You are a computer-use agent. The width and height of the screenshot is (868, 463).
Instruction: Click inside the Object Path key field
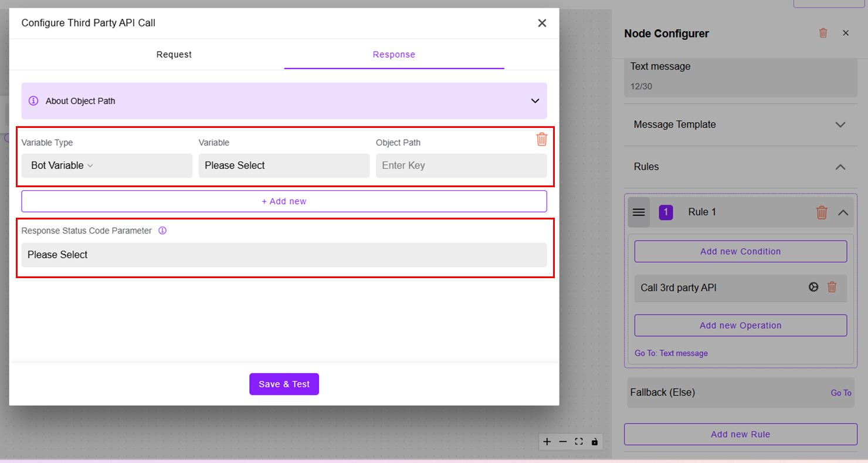click(x=461, y=165)
